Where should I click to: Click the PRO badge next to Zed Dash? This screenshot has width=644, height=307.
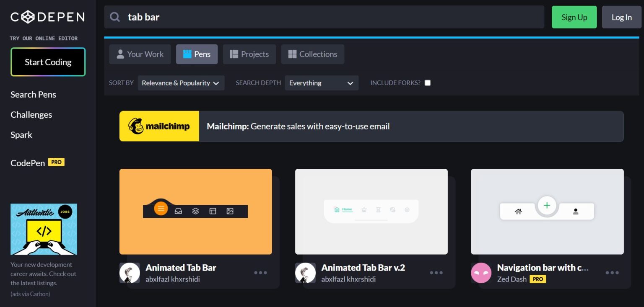tap(538, 279)
